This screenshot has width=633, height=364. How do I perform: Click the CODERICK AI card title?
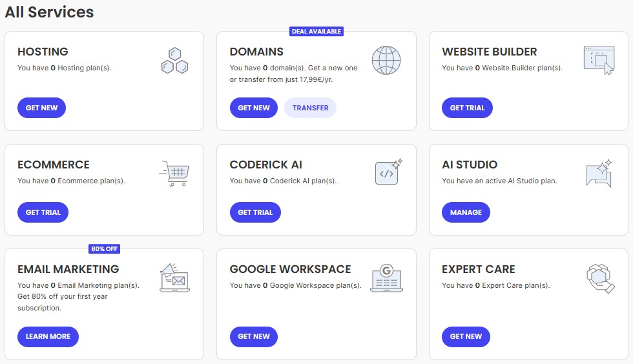[x=265, y=165]
